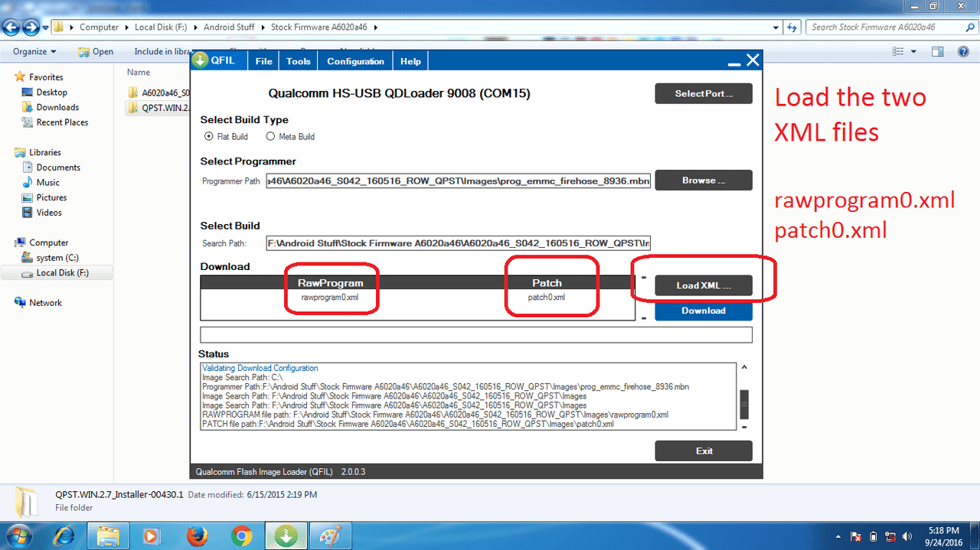Screen dimensions: 980x550
Task: Start flashing with the blue Download button
Action: click(x=704, y=311)
